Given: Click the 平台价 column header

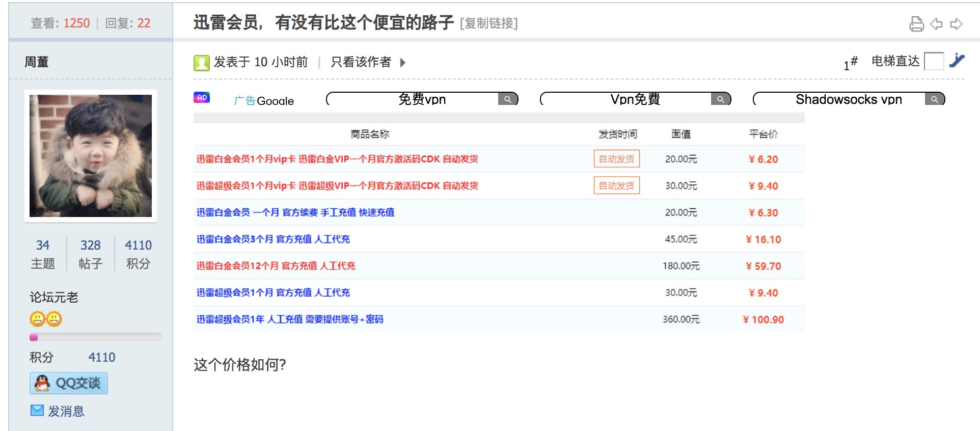Looking at the screenshot, I should pos(764,134).
